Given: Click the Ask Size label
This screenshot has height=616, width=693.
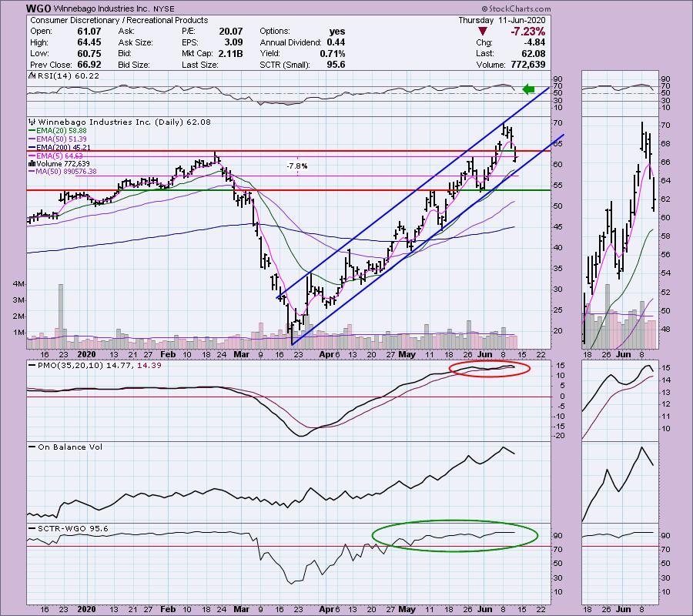Looking at the screenshot, I should (136, 42).
